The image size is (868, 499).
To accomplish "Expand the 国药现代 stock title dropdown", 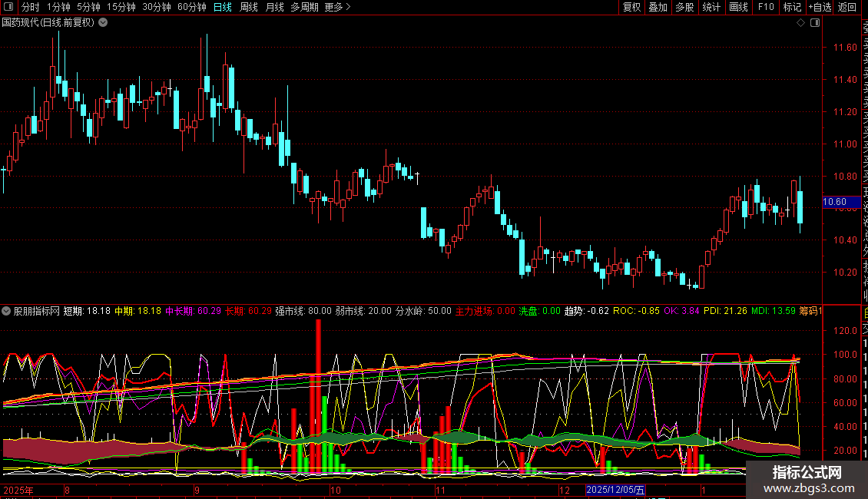I will pos(103,23).
